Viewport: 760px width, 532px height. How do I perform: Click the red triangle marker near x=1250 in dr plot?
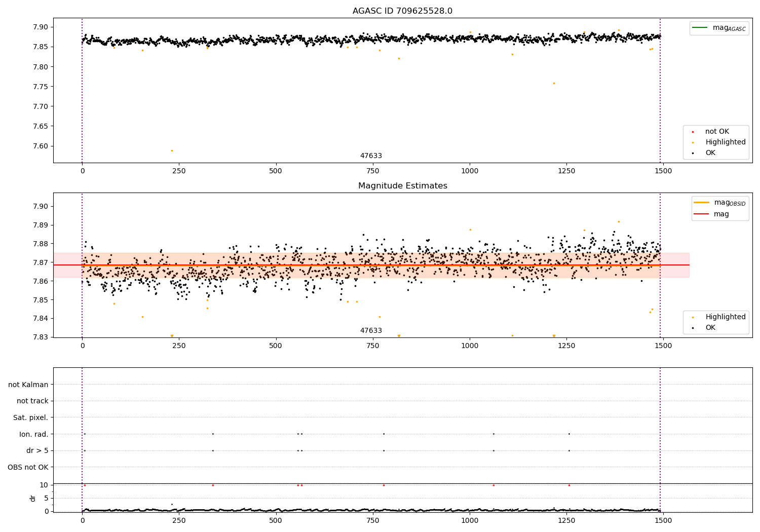[x=569, y=485]
